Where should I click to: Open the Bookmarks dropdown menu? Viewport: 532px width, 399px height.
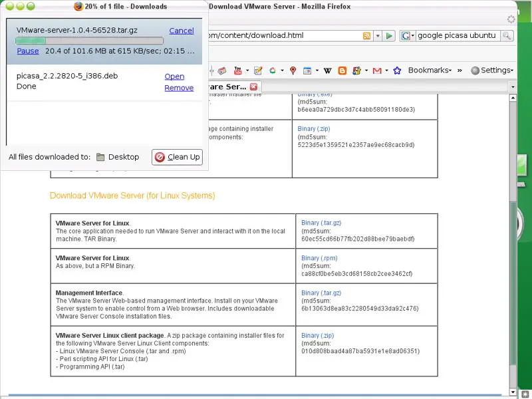[x=430, y=70]
